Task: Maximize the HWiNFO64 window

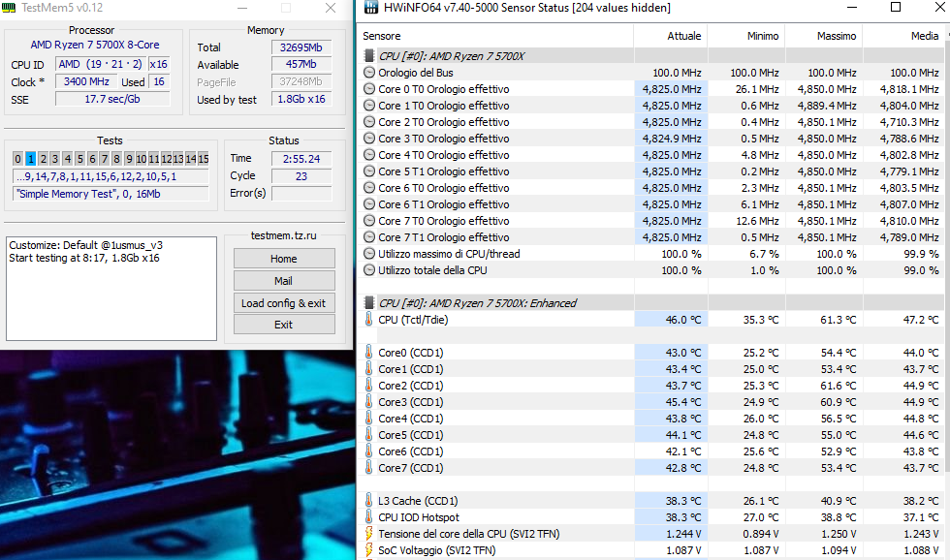Action: [x=896, y=8]
